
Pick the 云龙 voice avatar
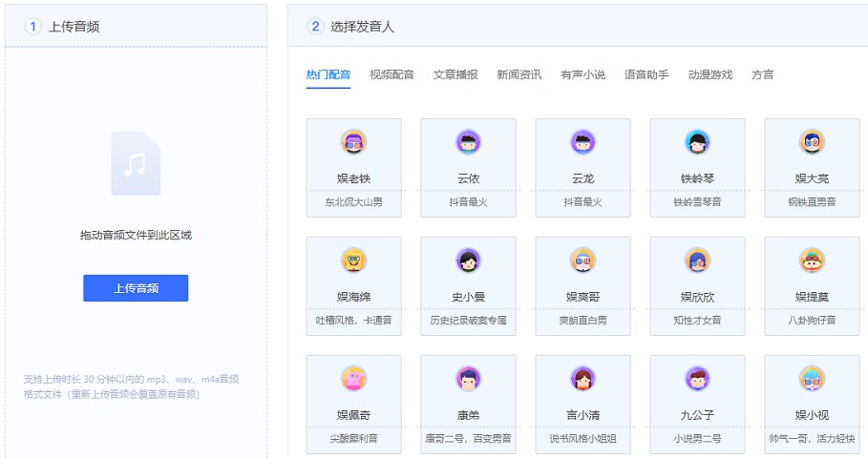582,142
